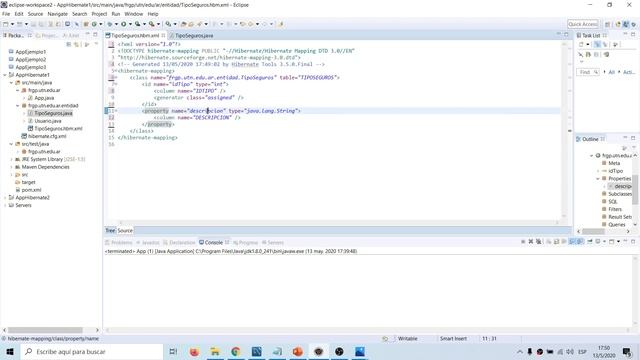
Task: Expand the JRE System Library node
Action: click(x=11, y=159)
